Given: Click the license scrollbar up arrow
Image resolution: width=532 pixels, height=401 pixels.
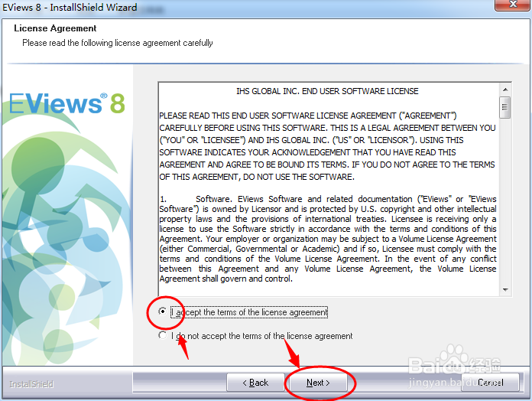Looking at the screenshot, I should click(x=505, y=90).
